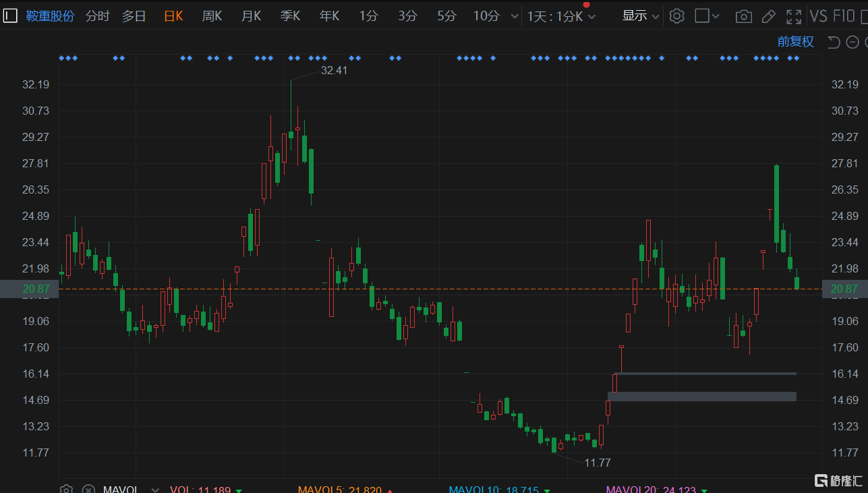868x493 pixels.
Task: Take a chart screenshot with camera icon
Action: pos(743,16)
